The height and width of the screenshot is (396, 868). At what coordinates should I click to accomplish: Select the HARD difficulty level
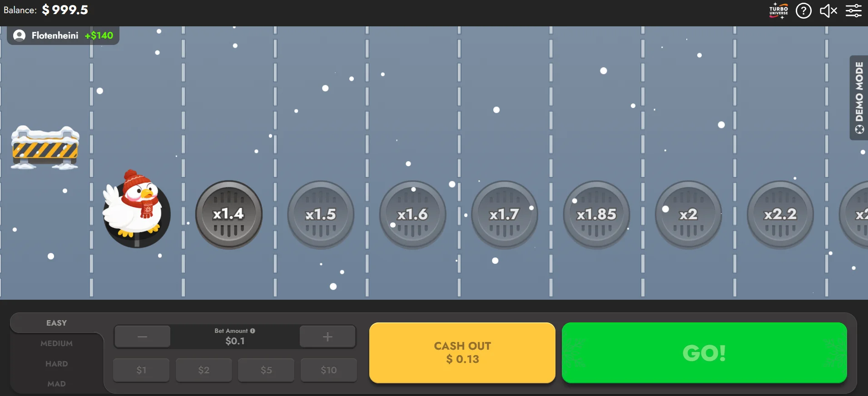[x=56, y=364]
